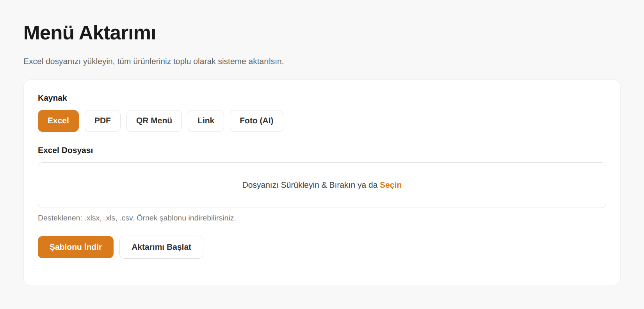Select the Excel source option
644x309 pixels.
58,121
